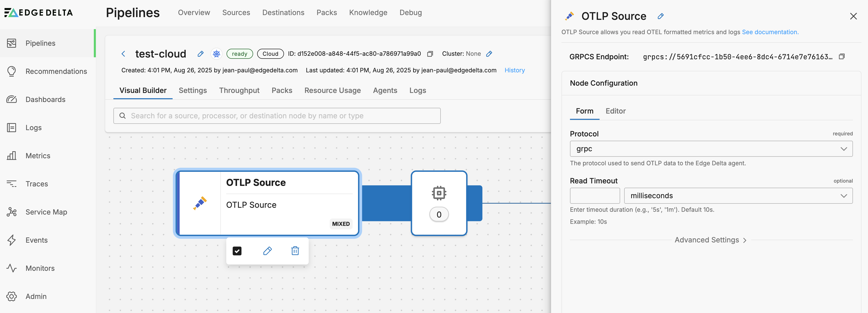This screenshot has height=313, width=868.
Task: Edit the Cluster value
Action: click(489, 54)
